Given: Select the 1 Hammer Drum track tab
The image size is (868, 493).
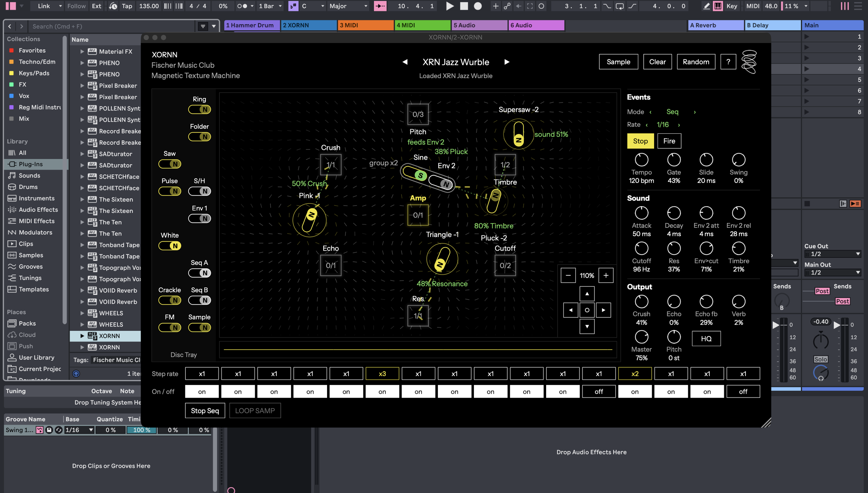Looking at the screenshot, I should click(252, 25).
